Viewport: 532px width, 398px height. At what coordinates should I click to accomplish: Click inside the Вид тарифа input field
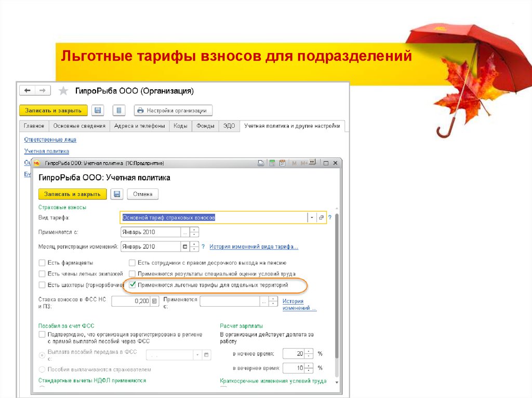click(208, 217)
